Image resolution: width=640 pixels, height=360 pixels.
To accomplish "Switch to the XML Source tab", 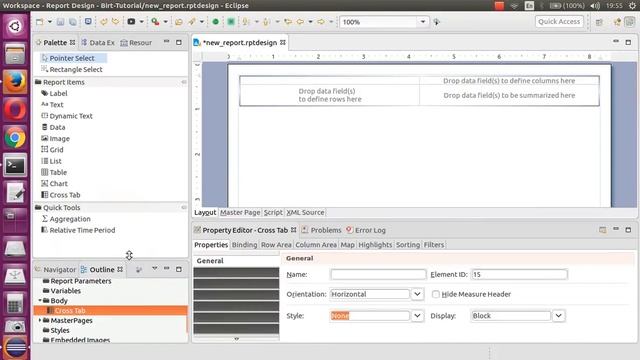I will [305, 213].
